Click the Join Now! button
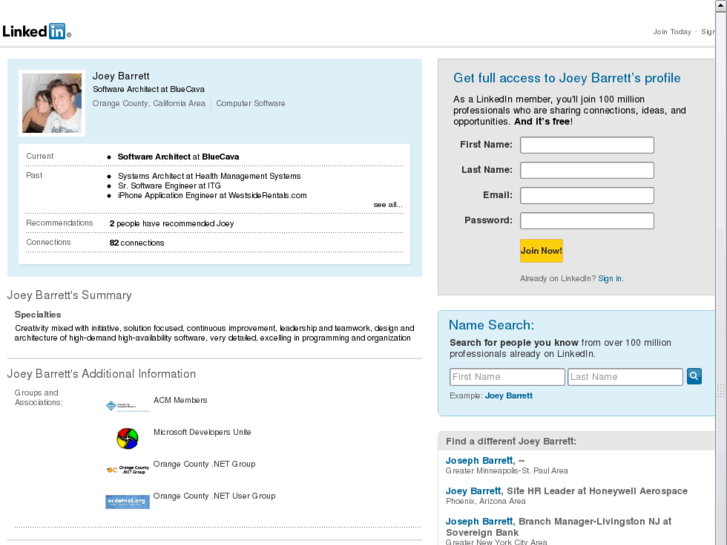This screenshot has width=727, height=545. pyautogui.click(x=542, y=251)
